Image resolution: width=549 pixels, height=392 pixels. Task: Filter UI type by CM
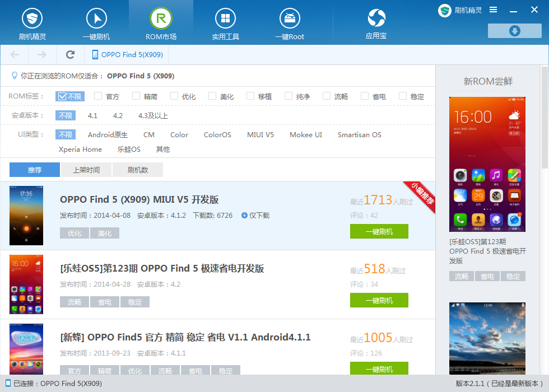(x=149, y=135)
